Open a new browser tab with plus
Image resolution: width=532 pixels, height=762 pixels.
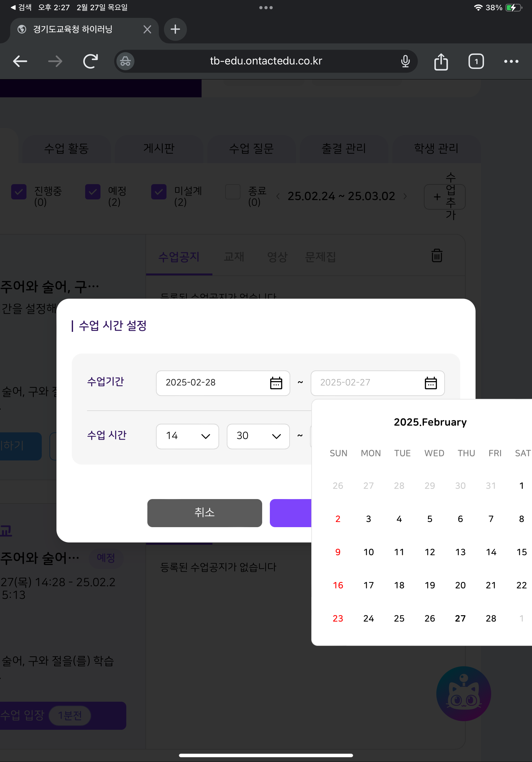(x=175, y=30)
